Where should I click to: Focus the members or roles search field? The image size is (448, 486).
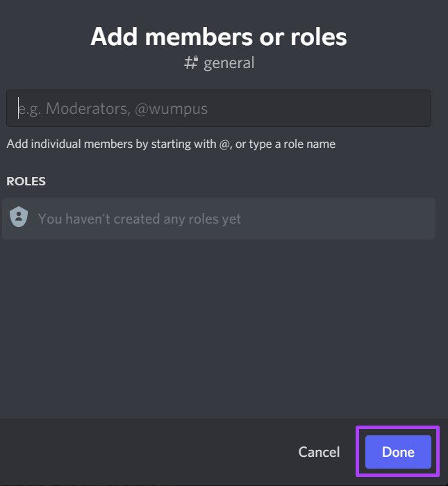pos(219,108)
